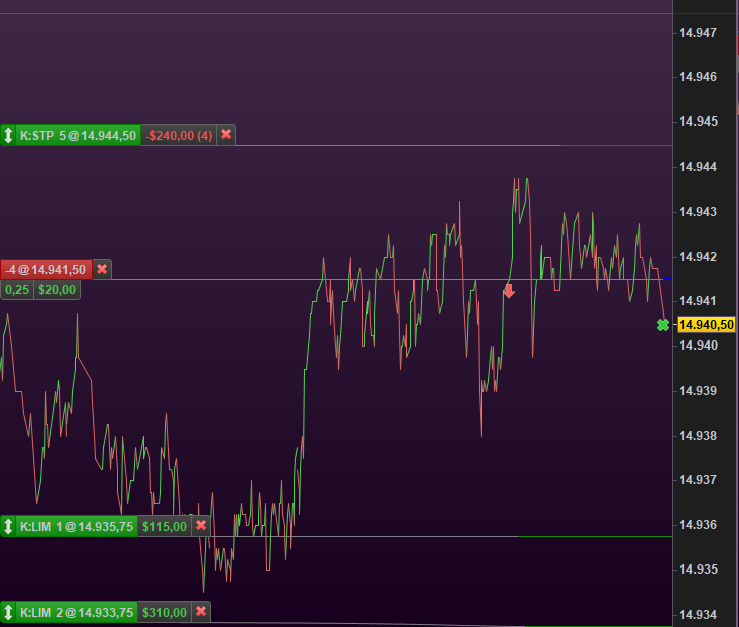This screenshot has height=627, width=739.
Task: Click the drag handle of K:LIM 2 order
Action: [8, 612]
